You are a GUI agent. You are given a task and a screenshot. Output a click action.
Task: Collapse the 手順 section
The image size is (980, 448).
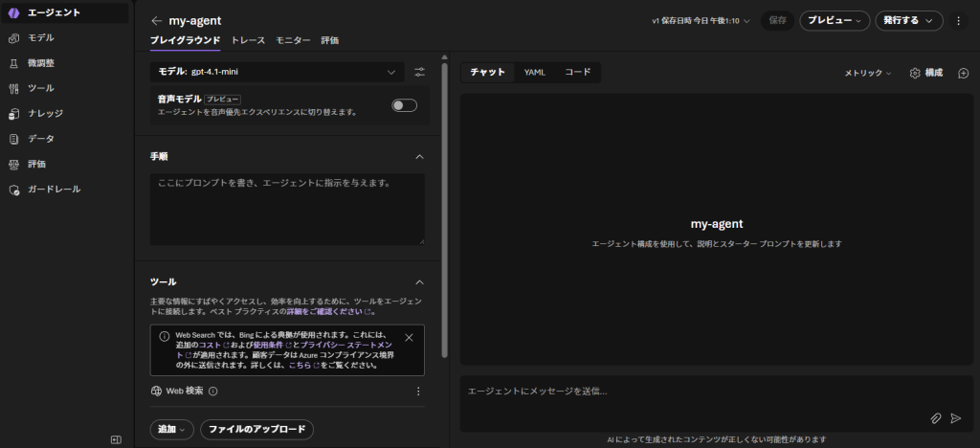click(419, 156)
